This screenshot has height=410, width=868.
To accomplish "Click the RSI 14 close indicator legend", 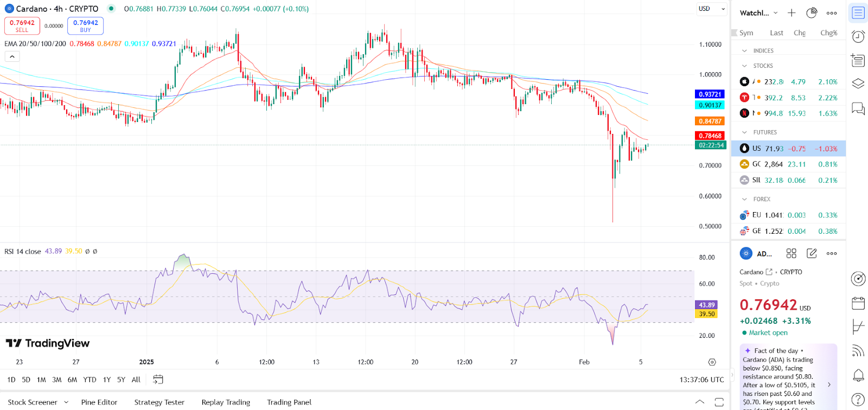I will tap(23, 252).
